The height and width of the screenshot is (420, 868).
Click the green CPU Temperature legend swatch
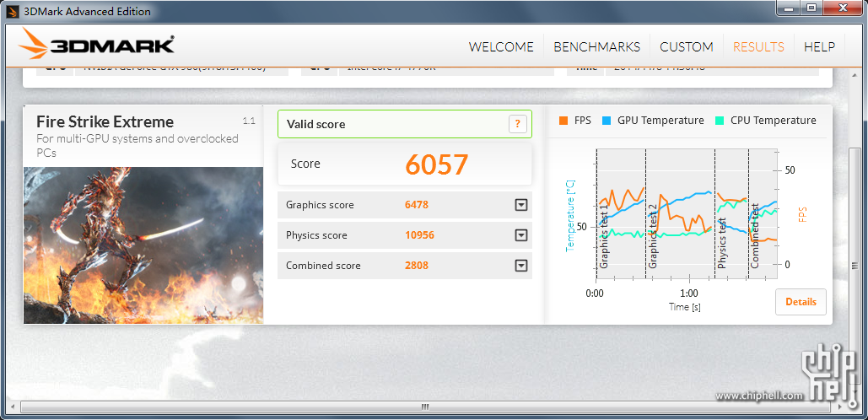[719, 121]
